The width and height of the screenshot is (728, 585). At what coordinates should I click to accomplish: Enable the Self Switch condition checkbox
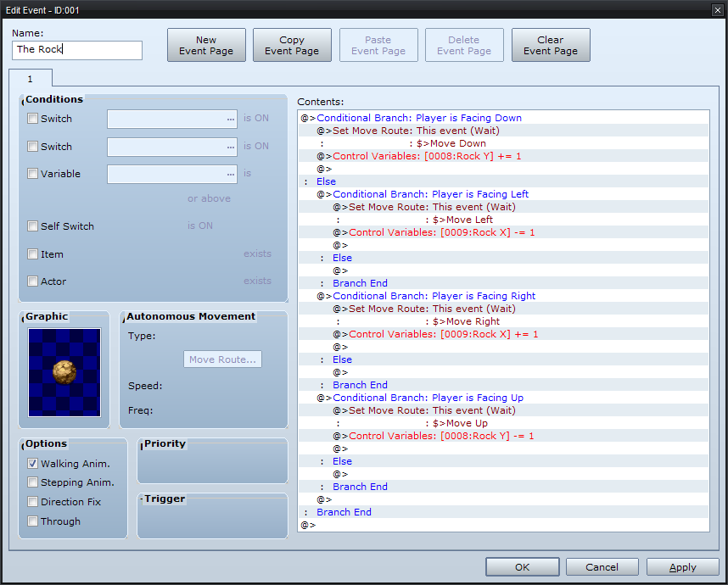point(33,226)
